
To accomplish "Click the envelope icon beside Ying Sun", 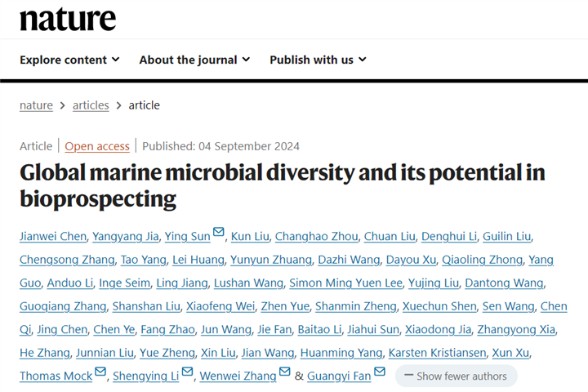I will tap(218, 234).
